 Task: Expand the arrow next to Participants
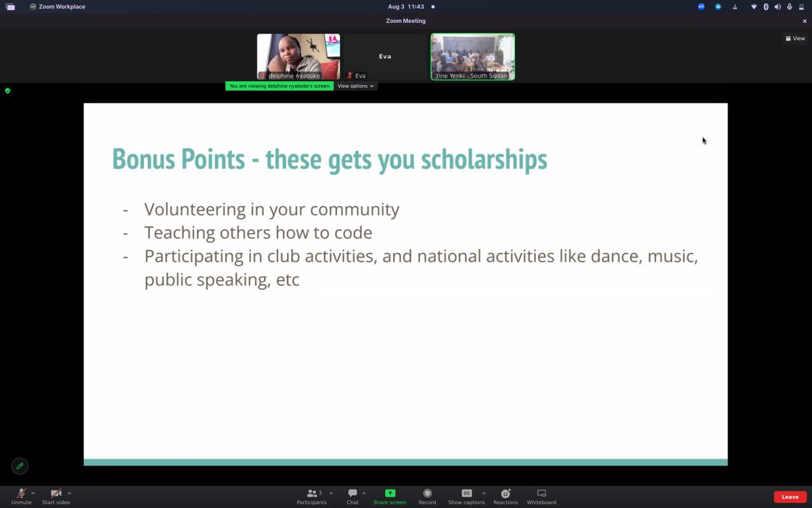331,493
